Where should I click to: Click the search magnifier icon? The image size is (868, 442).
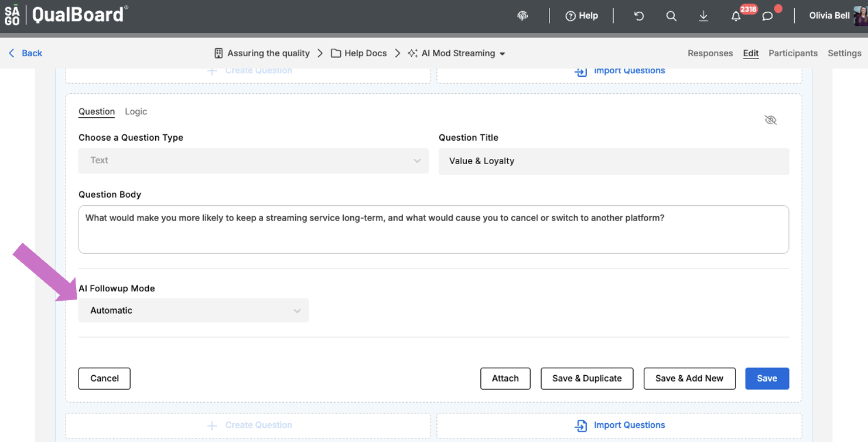[671, 16]
